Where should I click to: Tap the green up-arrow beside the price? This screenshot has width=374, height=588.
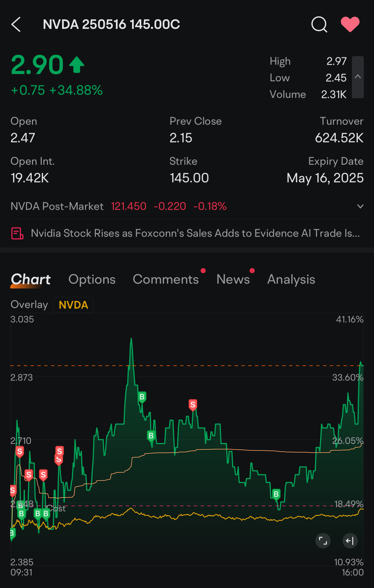click(77, 65)
